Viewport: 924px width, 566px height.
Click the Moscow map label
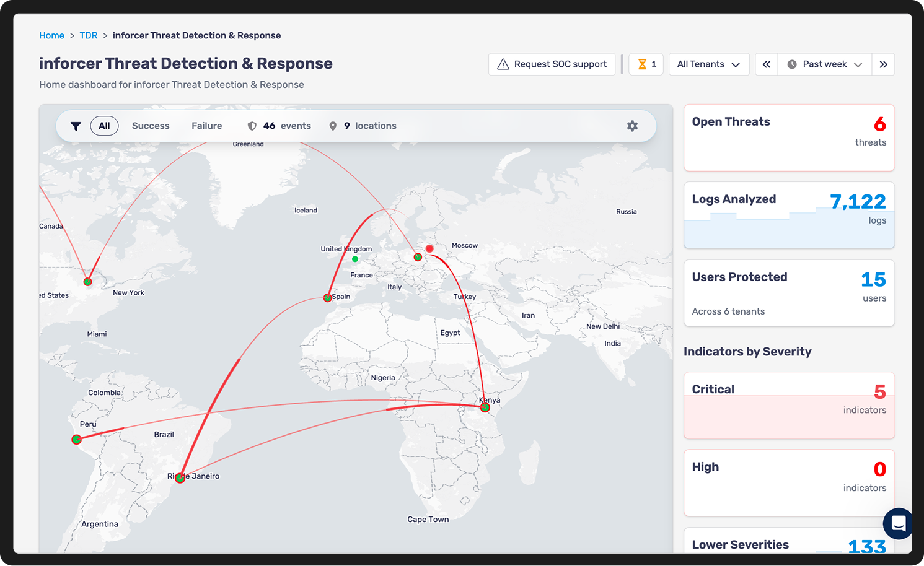465,246
